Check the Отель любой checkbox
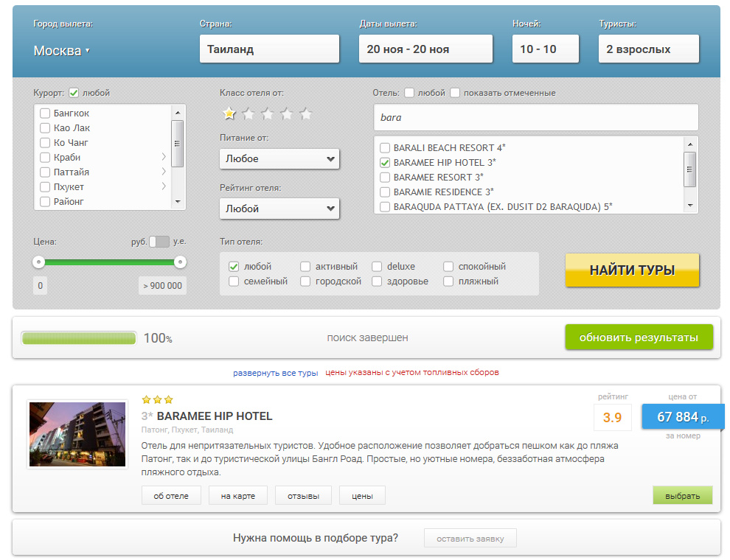 (409, 93)
